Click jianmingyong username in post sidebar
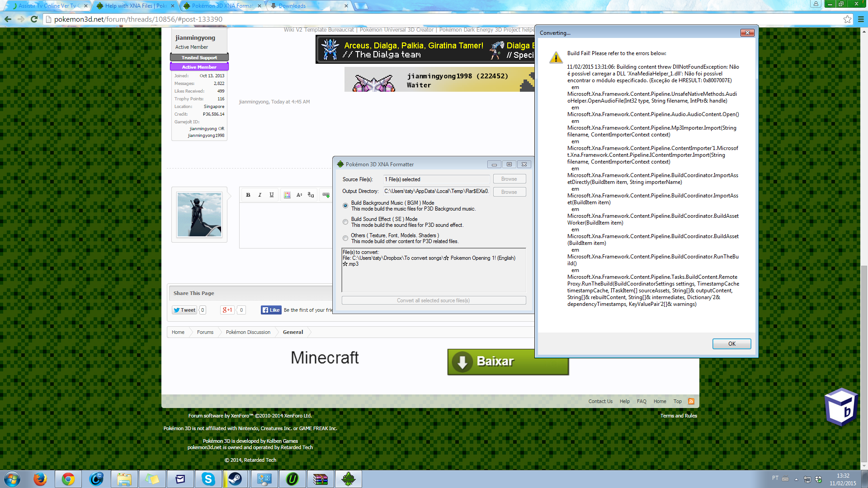 coord(195,38)
